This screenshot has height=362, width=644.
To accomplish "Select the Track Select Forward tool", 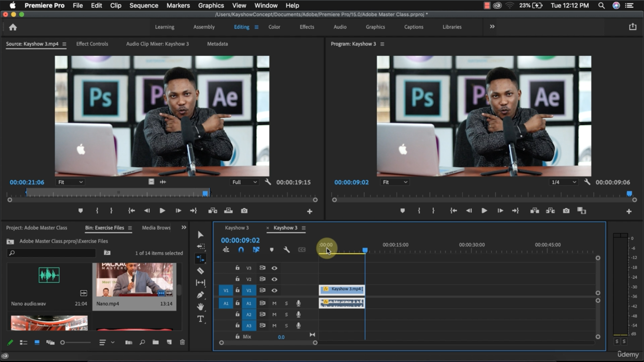I will coord(200,247).
